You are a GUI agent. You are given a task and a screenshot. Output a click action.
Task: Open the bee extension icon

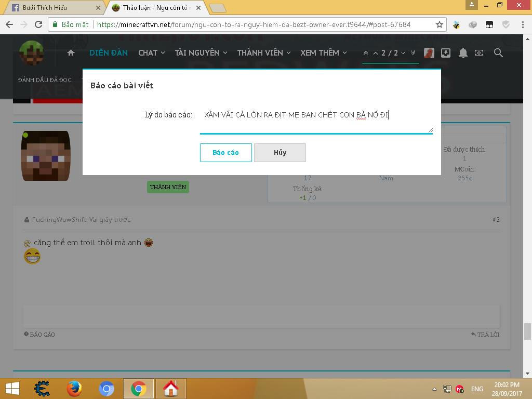click(456, 25)
